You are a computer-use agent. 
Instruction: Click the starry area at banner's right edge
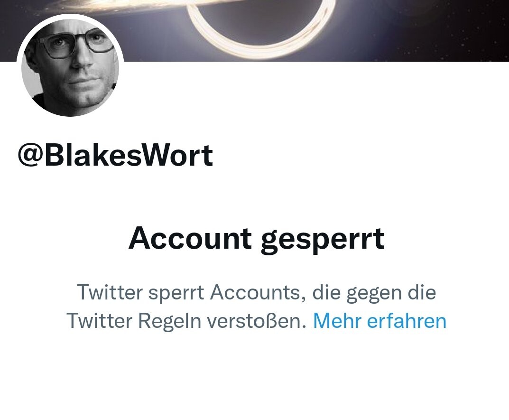[471, 30]
